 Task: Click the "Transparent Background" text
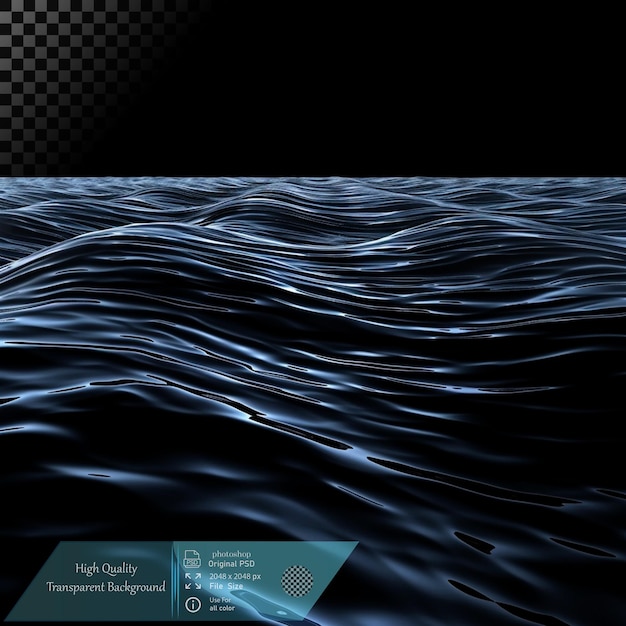point(106,587)
